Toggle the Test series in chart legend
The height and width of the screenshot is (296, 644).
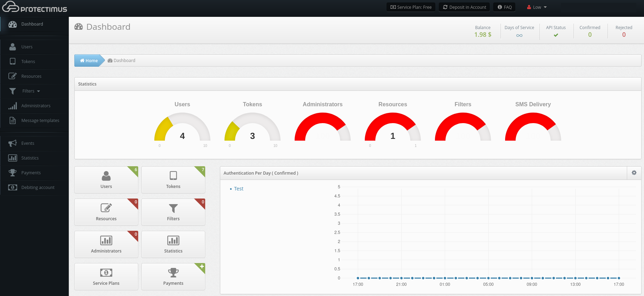click(239, 189)
